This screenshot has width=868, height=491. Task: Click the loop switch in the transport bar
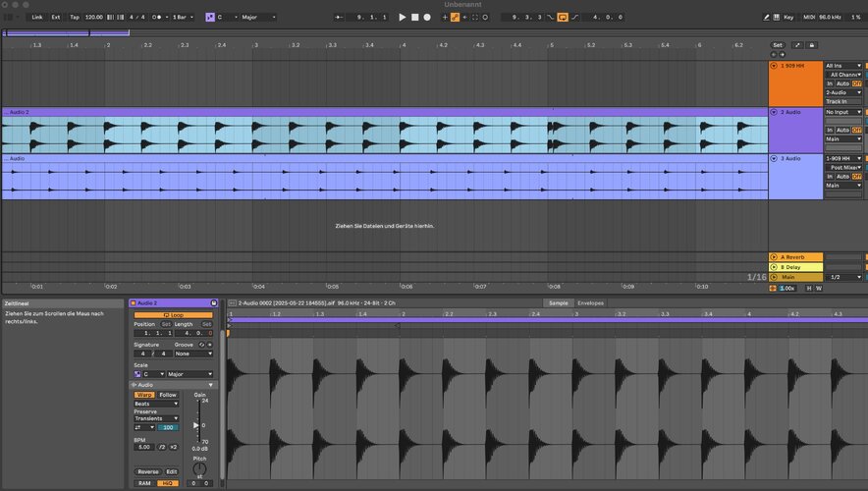pyautogui.click(x=563, y=17)
